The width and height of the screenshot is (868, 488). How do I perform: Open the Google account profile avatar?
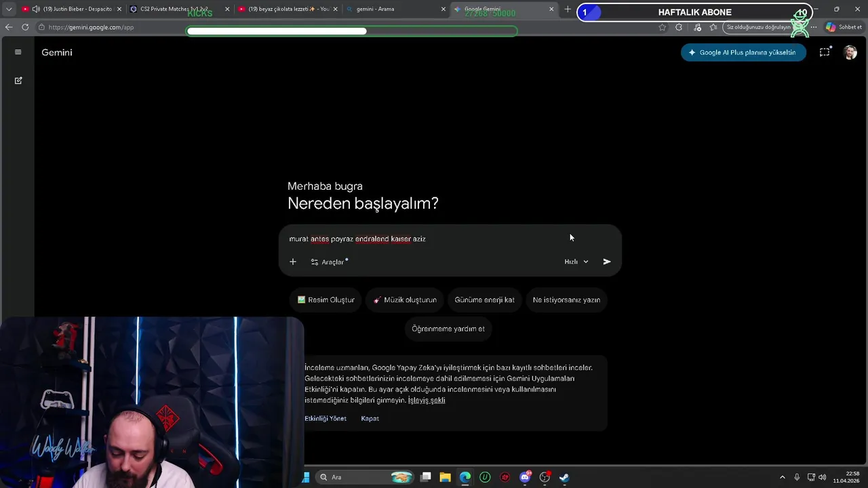pyautogui.click(x=850, y=52)
